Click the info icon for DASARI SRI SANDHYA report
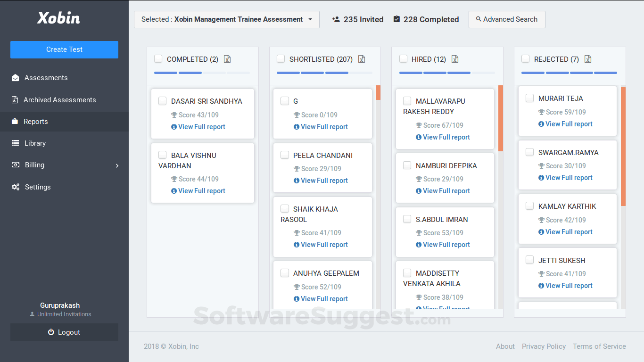 coord(174,127)
